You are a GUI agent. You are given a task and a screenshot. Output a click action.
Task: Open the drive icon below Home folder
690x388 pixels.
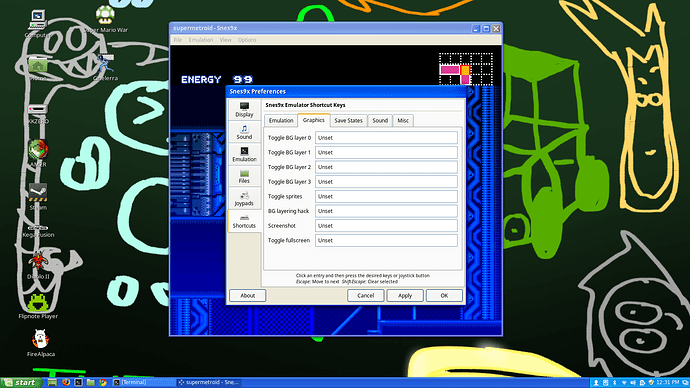pyautogui.click(x=38, y=113)
